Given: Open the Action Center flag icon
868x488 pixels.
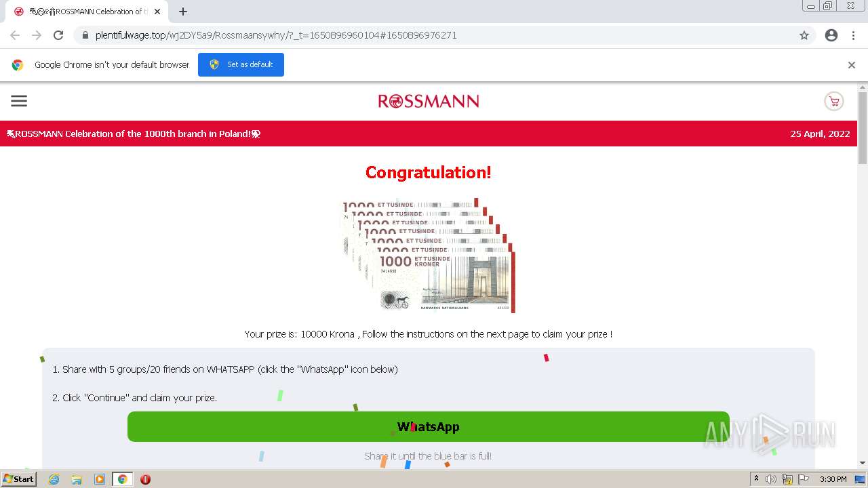Looking at the screenshot, I should pyautogui.click(x=804, y=479).
